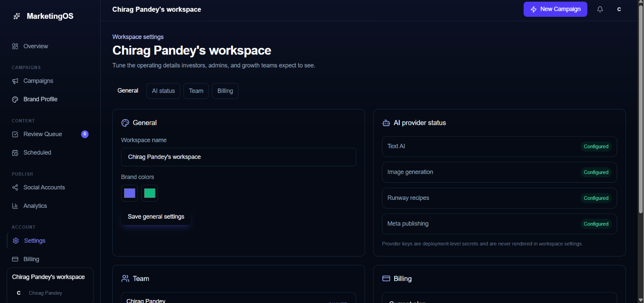Click the C avatar beside Chirag Pandey in sidebar
The height and width of the screenshot is (303, 644).
tap(18, 293)
